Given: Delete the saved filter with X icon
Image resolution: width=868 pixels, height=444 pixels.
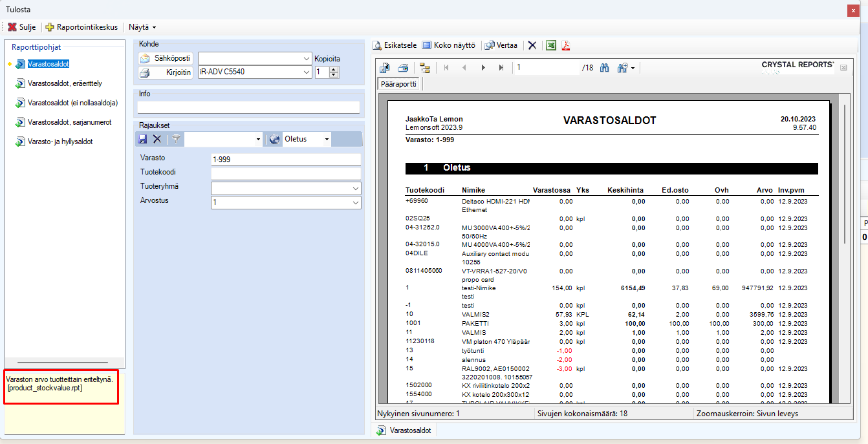Looking at the screenshot, I should 157,139.
